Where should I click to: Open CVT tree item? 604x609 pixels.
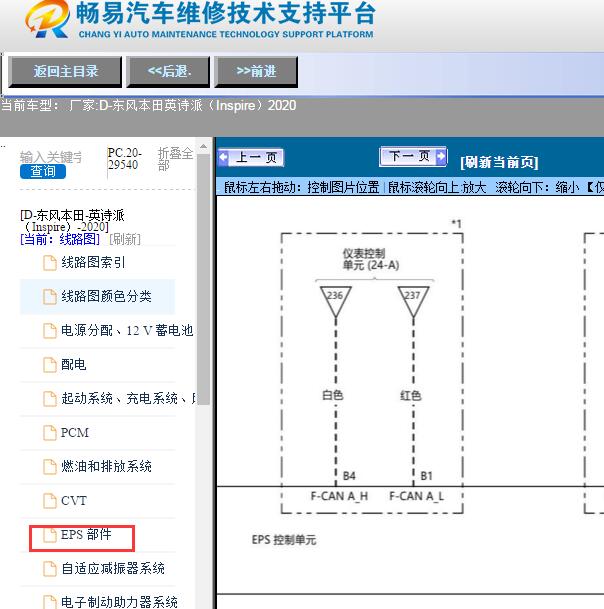tap(74, 501)
